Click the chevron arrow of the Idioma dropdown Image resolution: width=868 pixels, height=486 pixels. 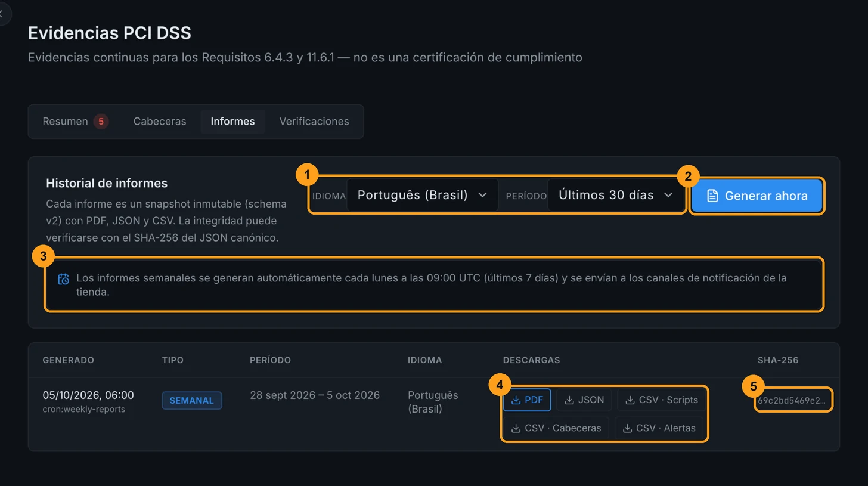coord(483,195)
